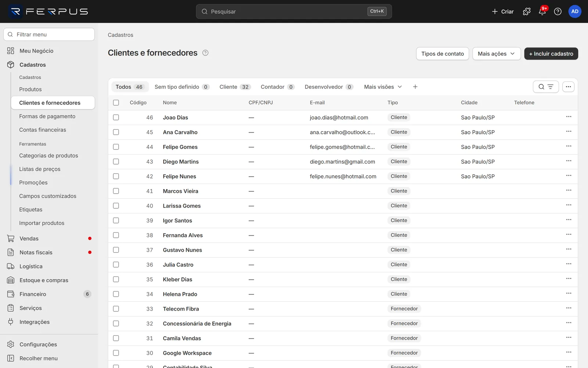Open row actions for Joao Dias
Screen dimensions: 588x368
coord(569,117)
